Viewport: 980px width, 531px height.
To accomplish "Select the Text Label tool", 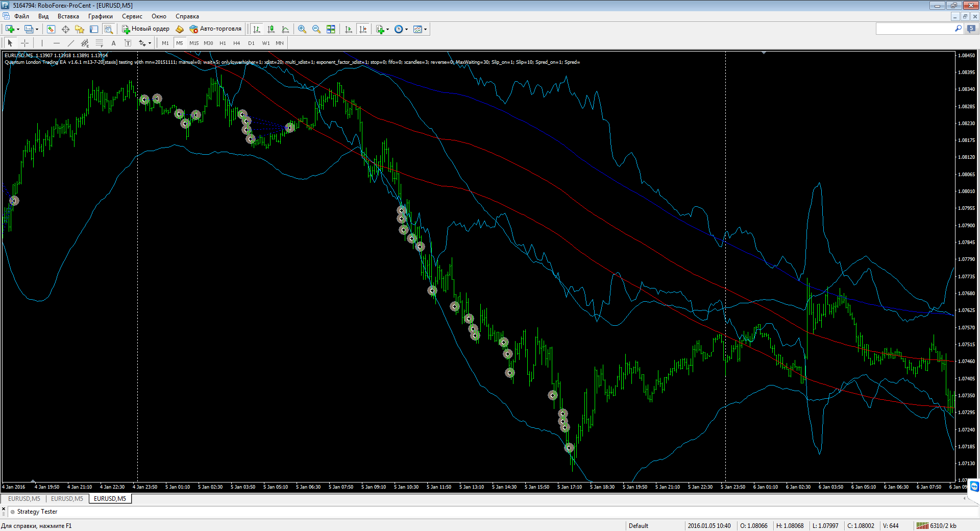I will (x=128, y=43).
